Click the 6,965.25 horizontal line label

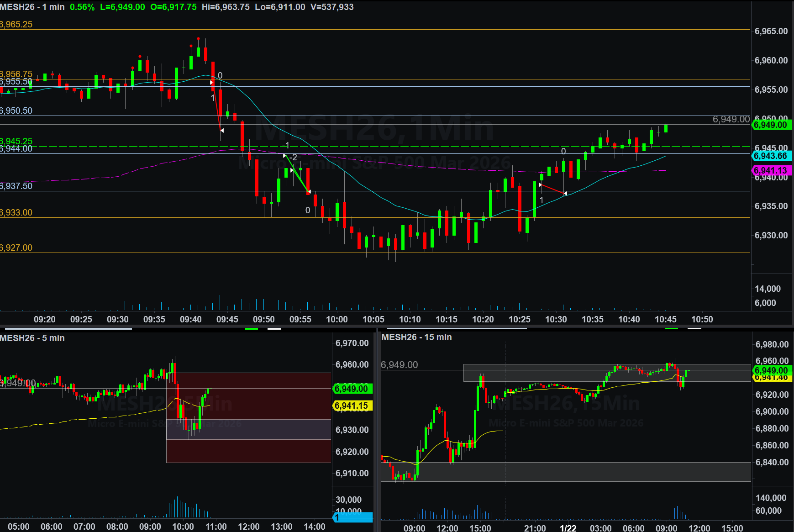[x=16, y=25]
